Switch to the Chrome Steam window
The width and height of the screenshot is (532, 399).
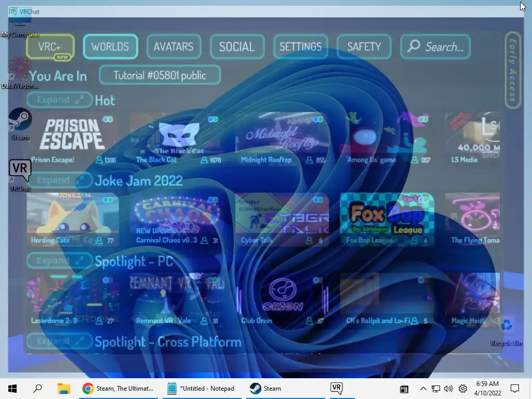coord(118,389)
